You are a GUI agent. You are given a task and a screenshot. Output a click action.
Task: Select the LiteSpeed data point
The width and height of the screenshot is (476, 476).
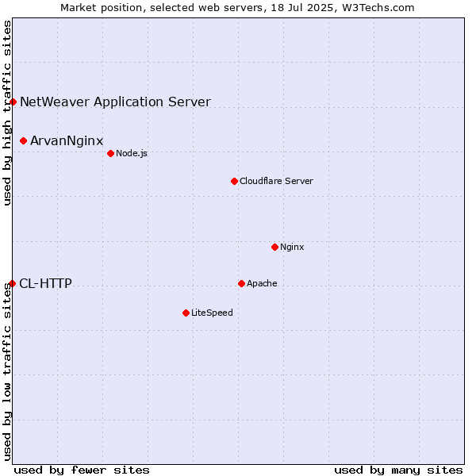point(186,313)
